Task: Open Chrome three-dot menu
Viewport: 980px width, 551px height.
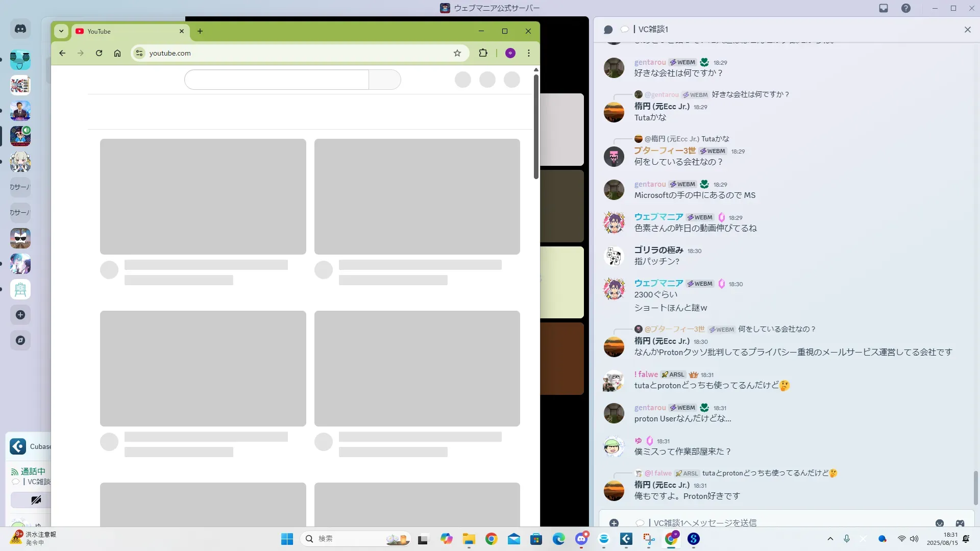Action: pos(529,53)
